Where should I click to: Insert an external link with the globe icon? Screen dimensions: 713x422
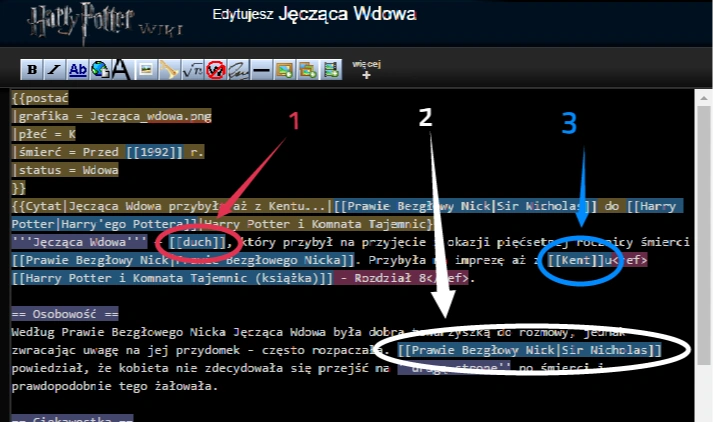tap(100, 70)
